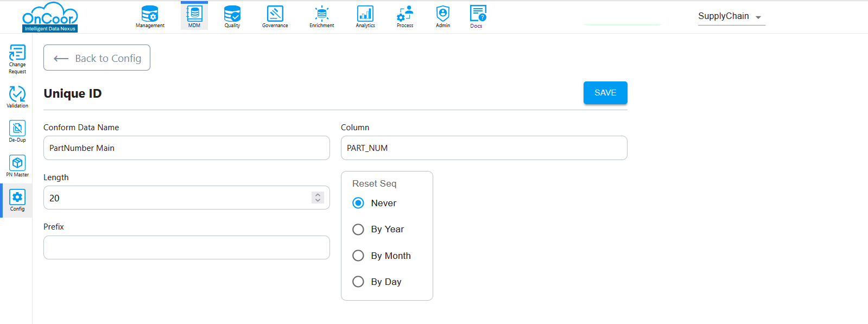
Task: Focus the Conform Data Name field
Action: click(x=187, y=148)
